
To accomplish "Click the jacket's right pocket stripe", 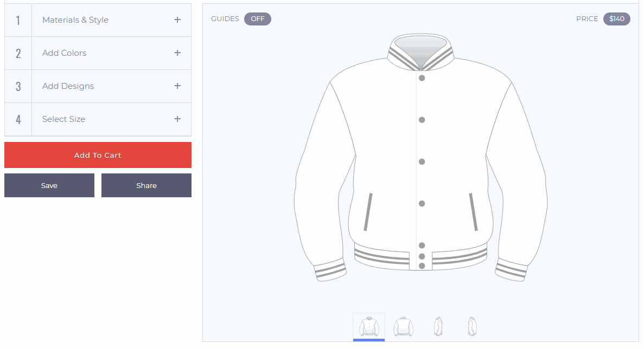I will (x=473, y=212).
